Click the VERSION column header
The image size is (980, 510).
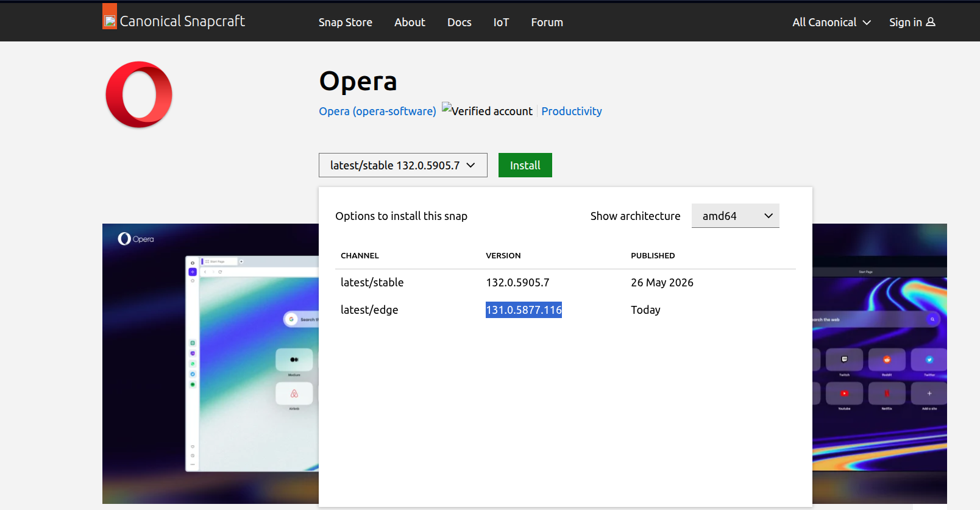(x=503, y=255)
